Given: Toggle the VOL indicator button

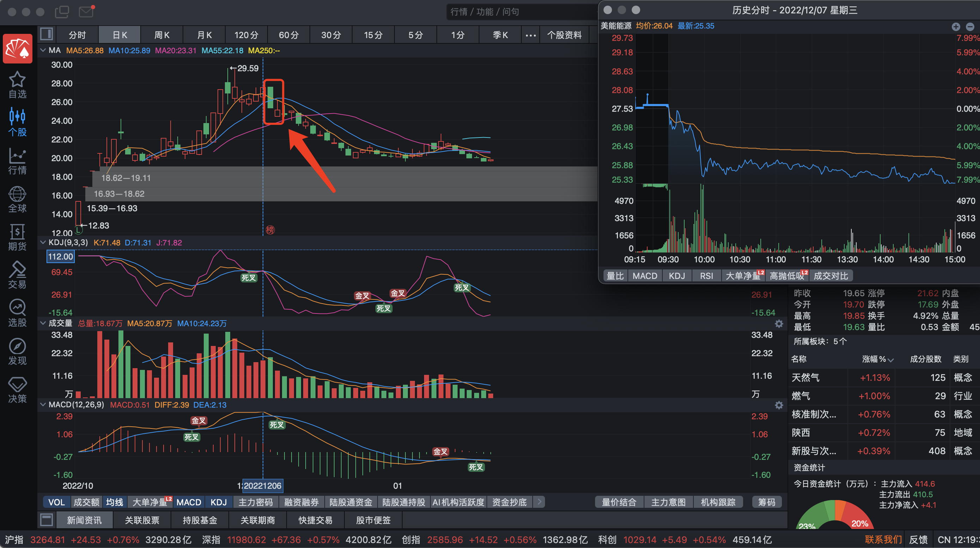Looking at the screenshot, I should point(56,502).
